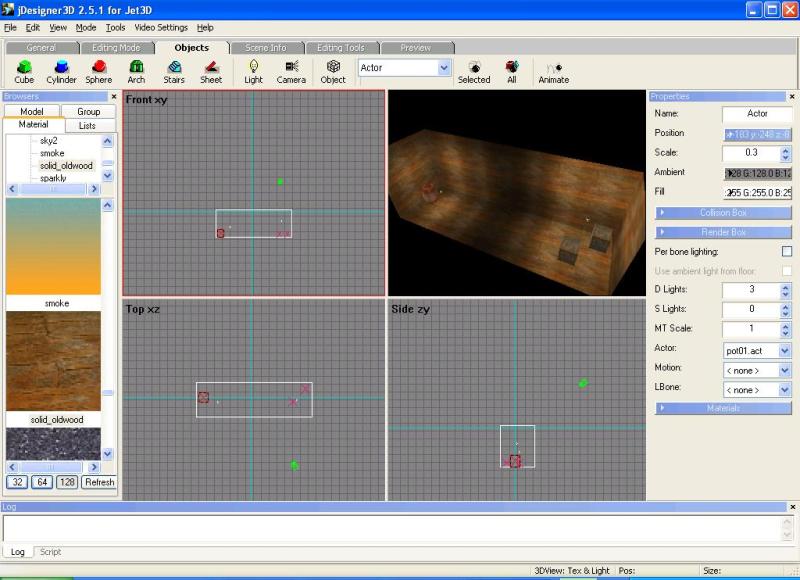Select the solid_oldwood material thumbnail
800x580 pixels.
53,361
